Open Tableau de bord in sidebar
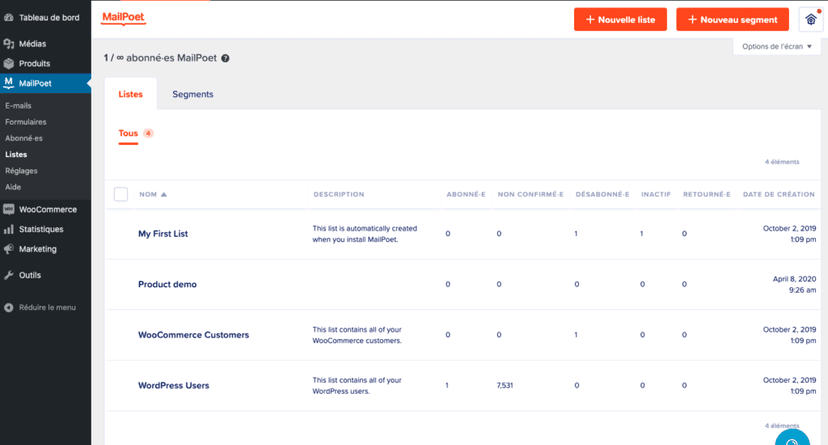Viewport: 828px width, 445px height. 46,17
